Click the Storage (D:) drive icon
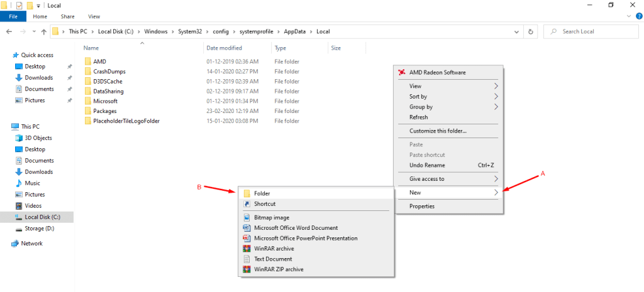The image size is (644, 292). (x=18, y=229)
